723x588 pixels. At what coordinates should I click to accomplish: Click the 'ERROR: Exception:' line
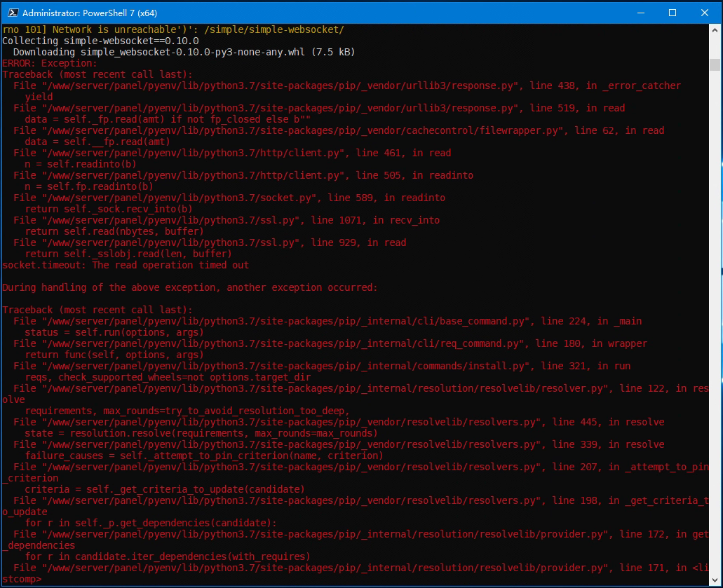pos(50,63)
